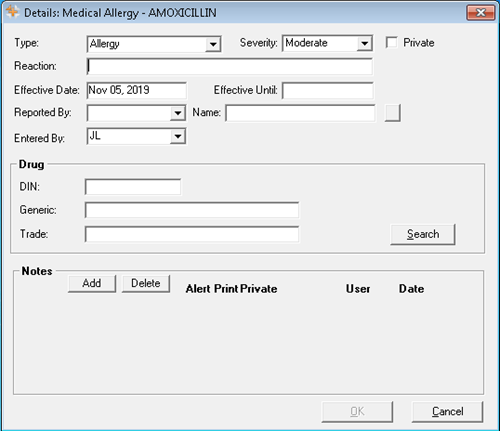Click the Cancel button
The image size is (500, 431).
[x=447, y=412]
